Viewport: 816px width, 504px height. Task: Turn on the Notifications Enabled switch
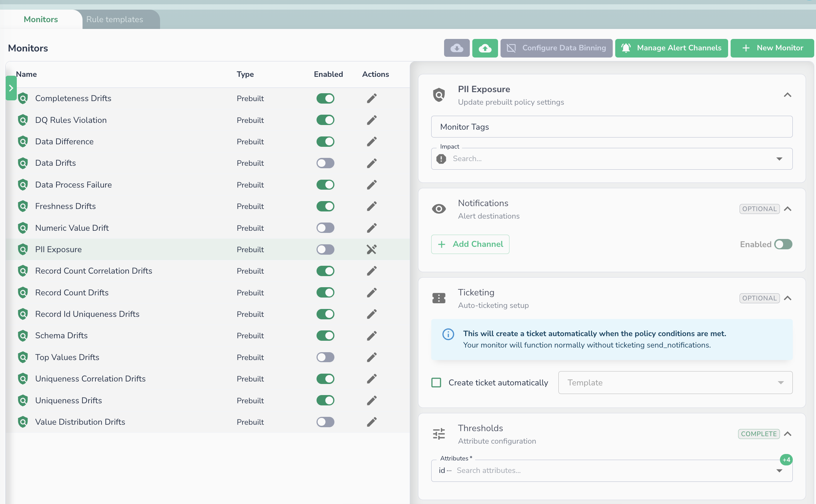coord(783,244)
